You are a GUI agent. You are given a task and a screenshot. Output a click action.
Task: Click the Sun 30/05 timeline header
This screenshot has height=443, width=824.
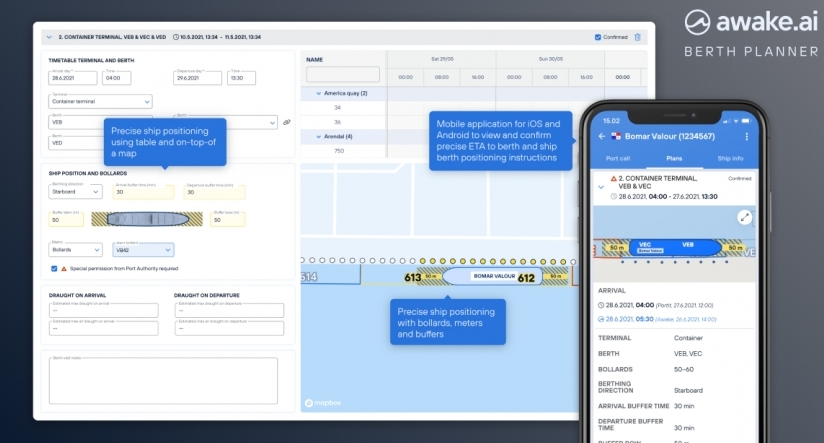tap(550, 59)
